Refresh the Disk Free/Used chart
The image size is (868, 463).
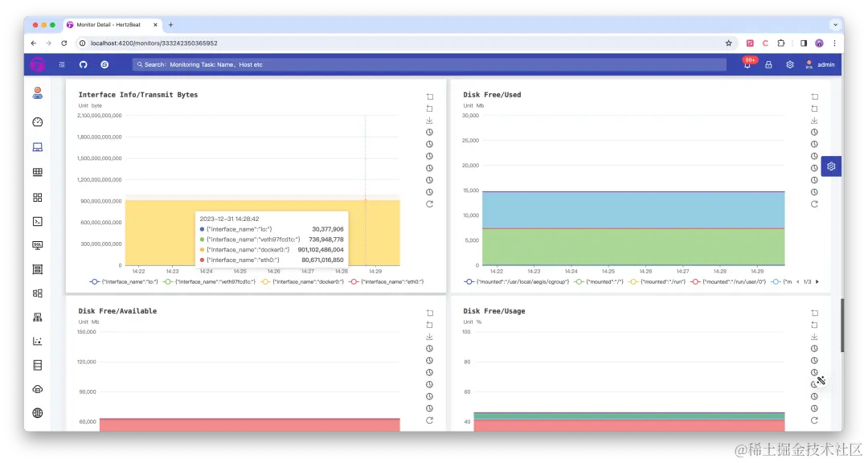pyautogui.click(x=814, y=204)
